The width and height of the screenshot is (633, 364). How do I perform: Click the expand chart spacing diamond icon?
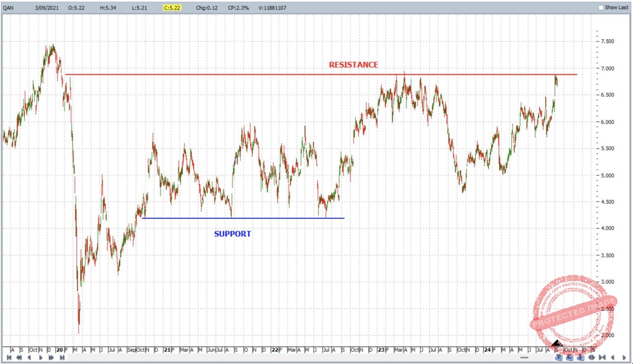[x=591, y=357]
